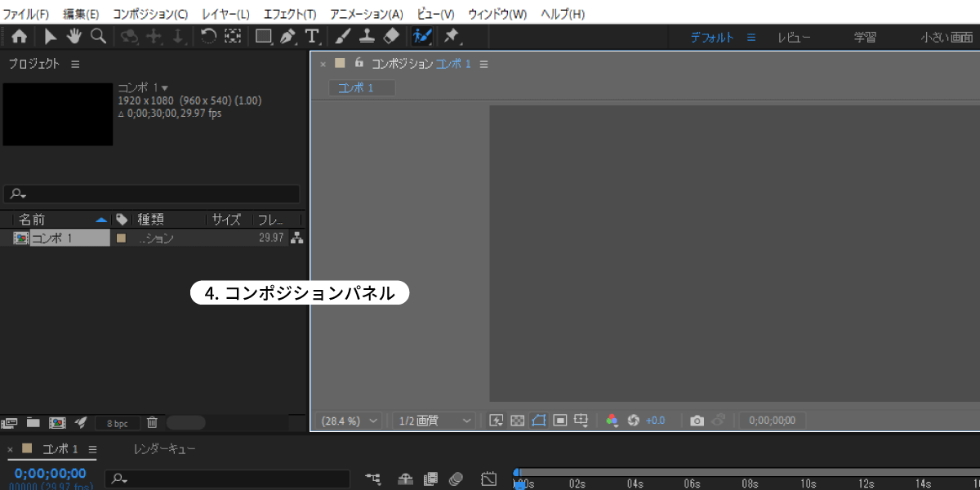Create a new folder in Project panel
This screenshot has height=490, width=980.
(33, 423)
